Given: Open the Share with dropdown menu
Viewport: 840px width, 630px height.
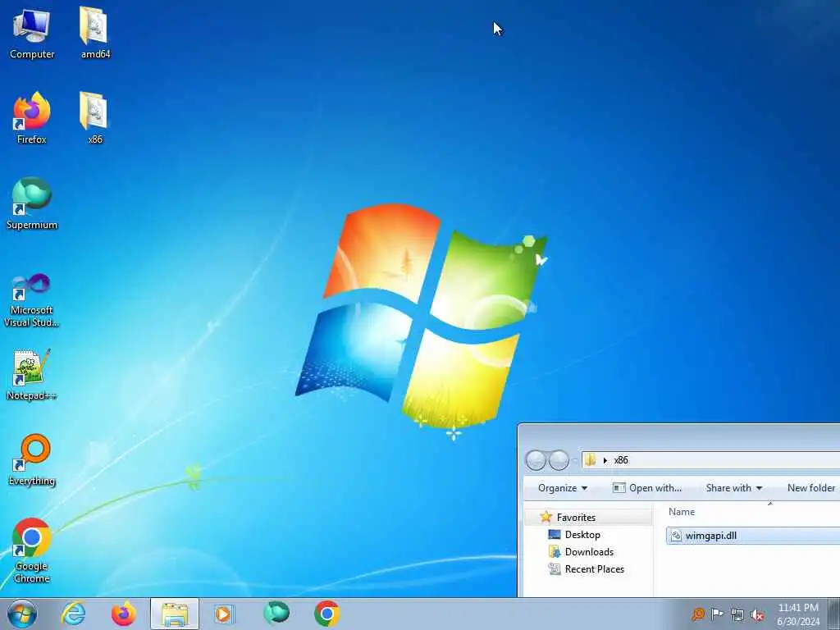Looking at the screenshot, I should (x=734, y=488).
